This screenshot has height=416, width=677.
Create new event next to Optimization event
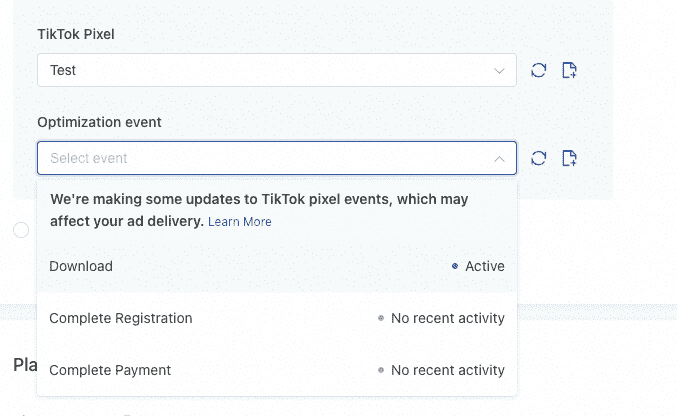point(569,158)
